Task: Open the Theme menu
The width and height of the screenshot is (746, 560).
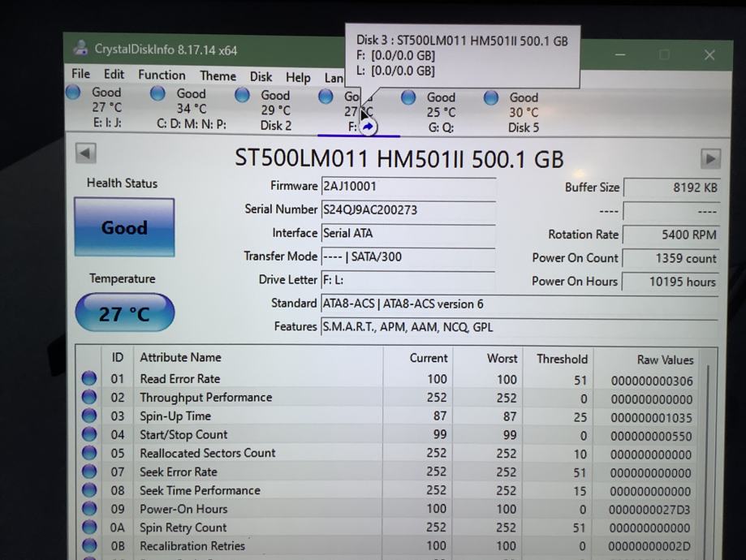Action: pos(218,76)
